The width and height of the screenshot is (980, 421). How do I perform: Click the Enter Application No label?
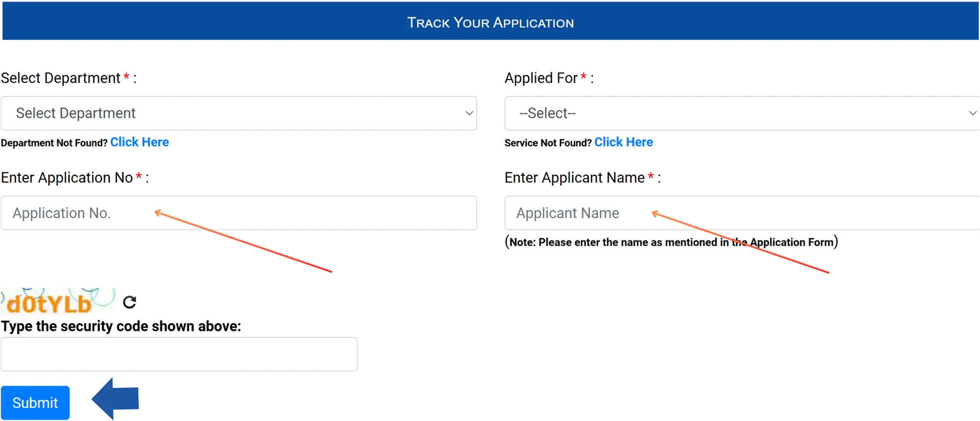[x=67, y=177]
